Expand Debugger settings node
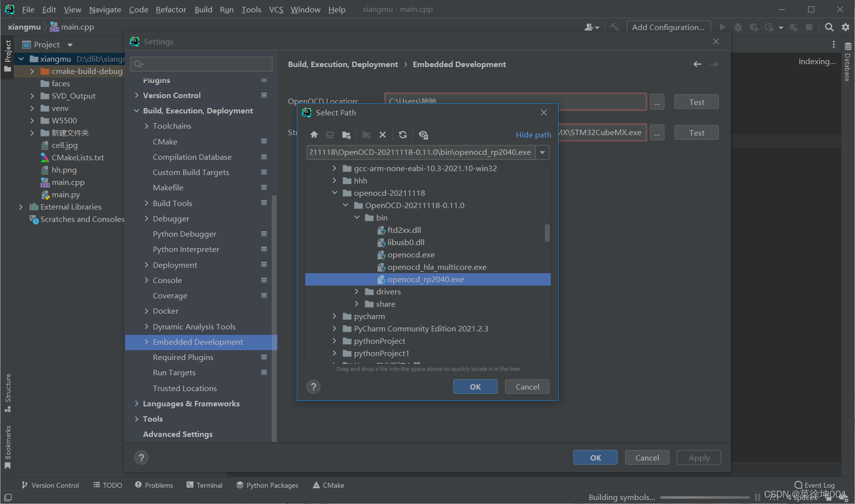This screenshot has height=504, width=855. click(146, 218)
